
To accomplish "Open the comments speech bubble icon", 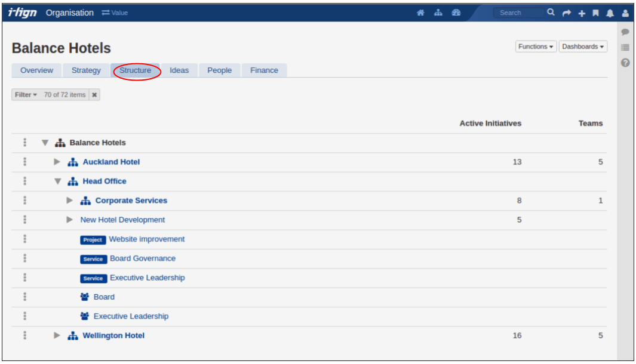I will (x=625, y=32).
